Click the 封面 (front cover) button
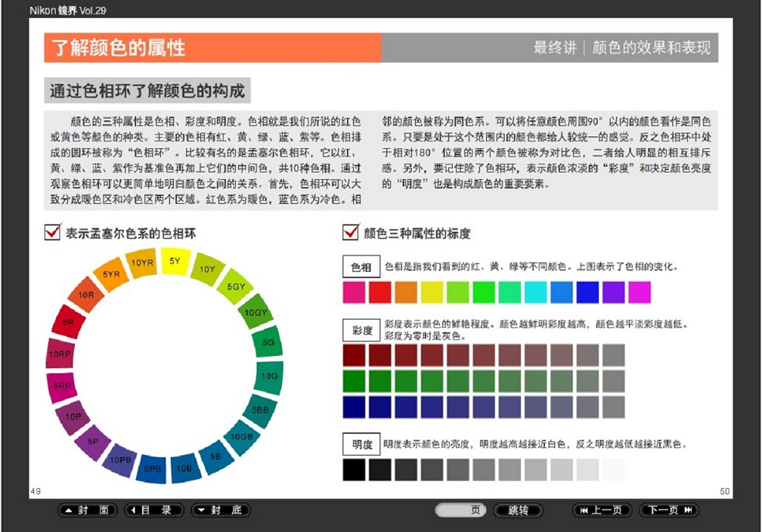The width and height of the screenshot is (762, 532). pos(87,510)
